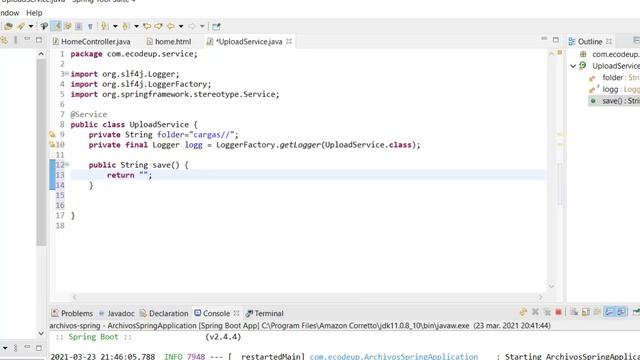Click the left panel minimize icon
Viewport: 640px width, 360px height.
tap(27, 39)
